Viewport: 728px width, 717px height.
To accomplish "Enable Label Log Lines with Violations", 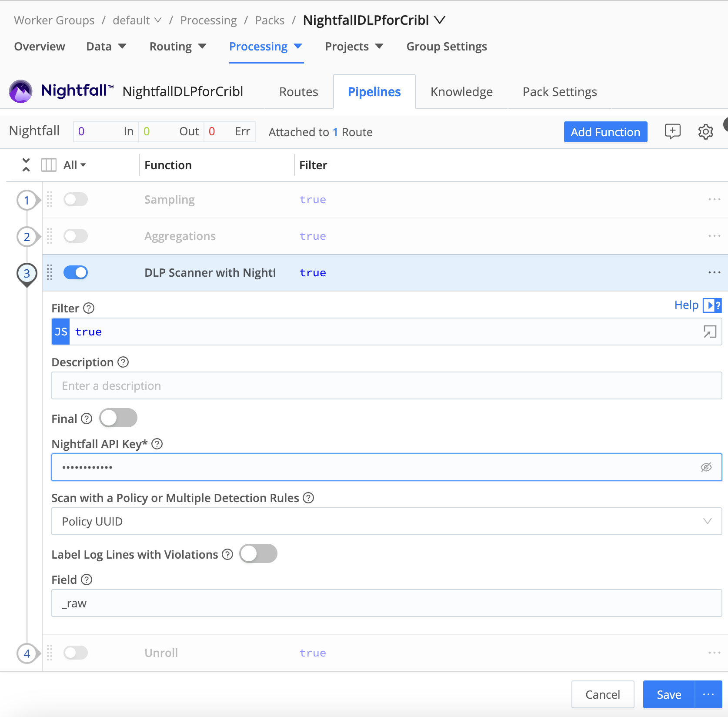I will click(258, 554).
